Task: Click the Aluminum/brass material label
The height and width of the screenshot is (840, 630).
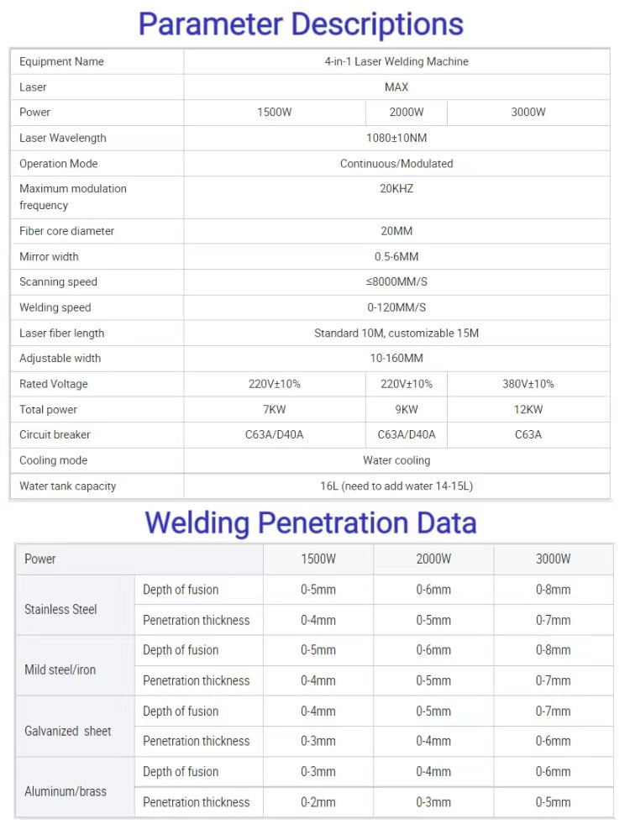Action: pyautogui.click(x=66, y=791)
